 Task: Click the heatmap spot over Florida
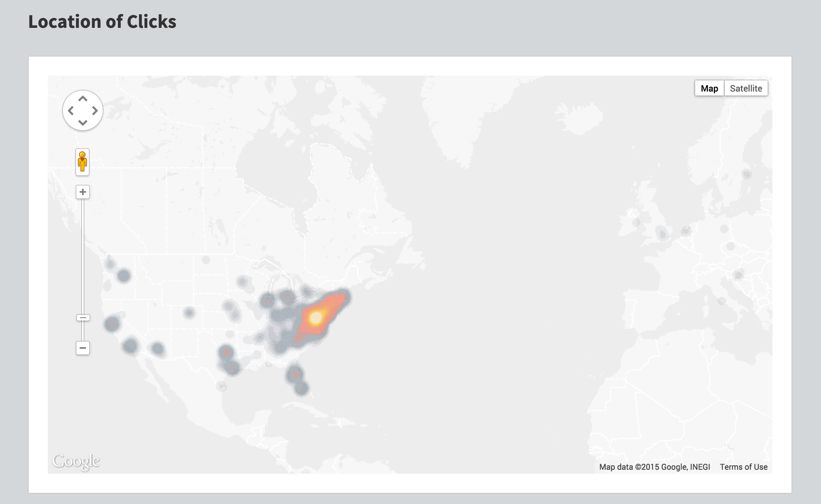click(295, 374)
